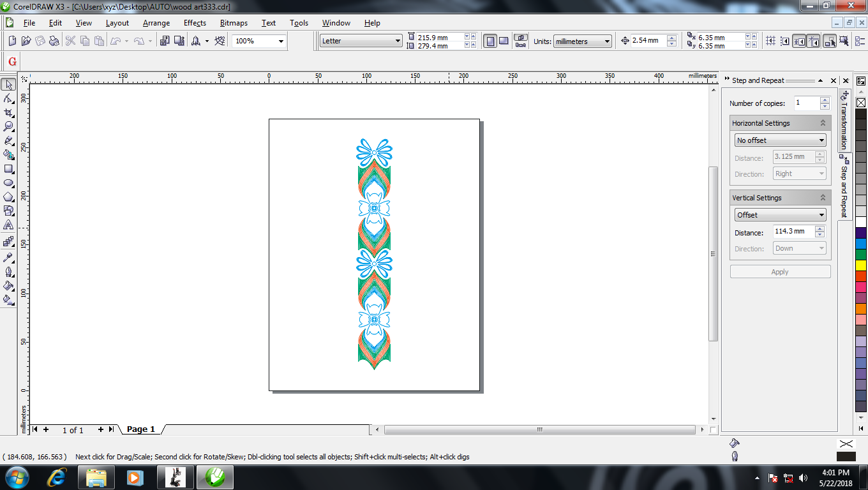Select the Polygon tool
The image size is (868, 490).
click(8, 197)
